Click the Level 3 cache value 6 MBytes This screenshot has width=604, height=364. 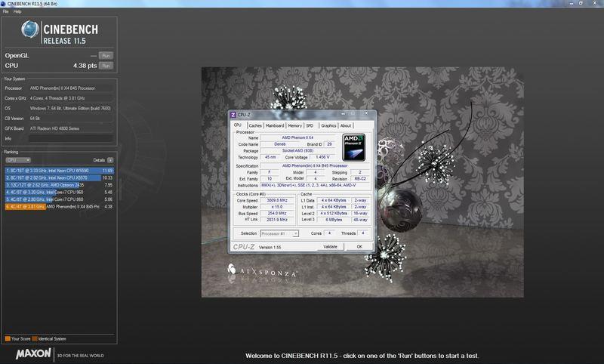[x=334, y=220]
